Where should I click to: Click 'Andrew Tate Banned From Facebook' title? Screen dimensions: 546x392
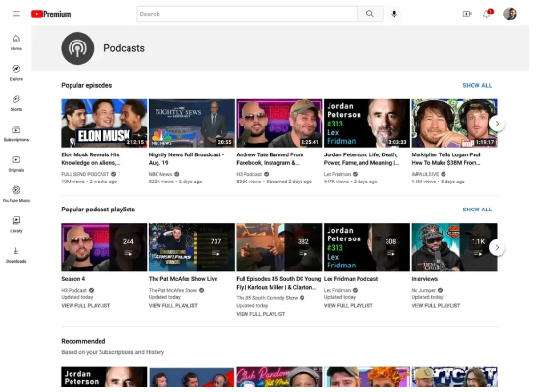(270, 159)
